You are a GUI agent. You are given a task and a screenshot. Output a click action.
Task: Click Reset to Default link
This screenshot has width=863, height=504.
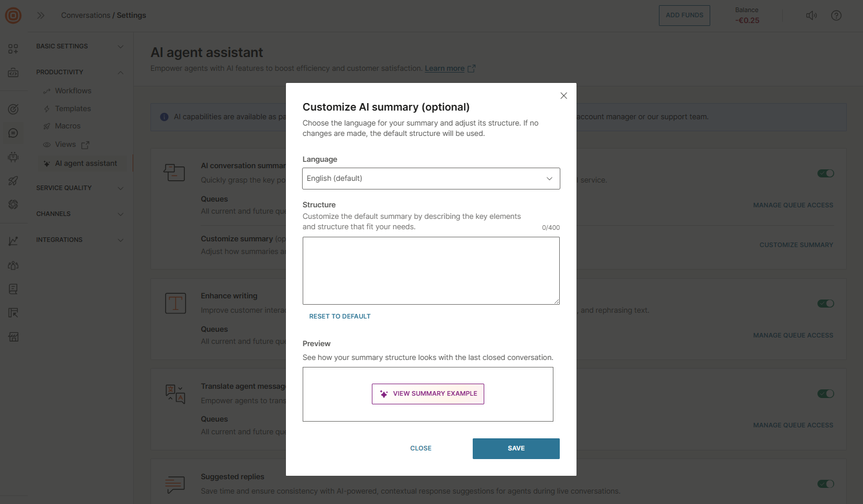340,316
